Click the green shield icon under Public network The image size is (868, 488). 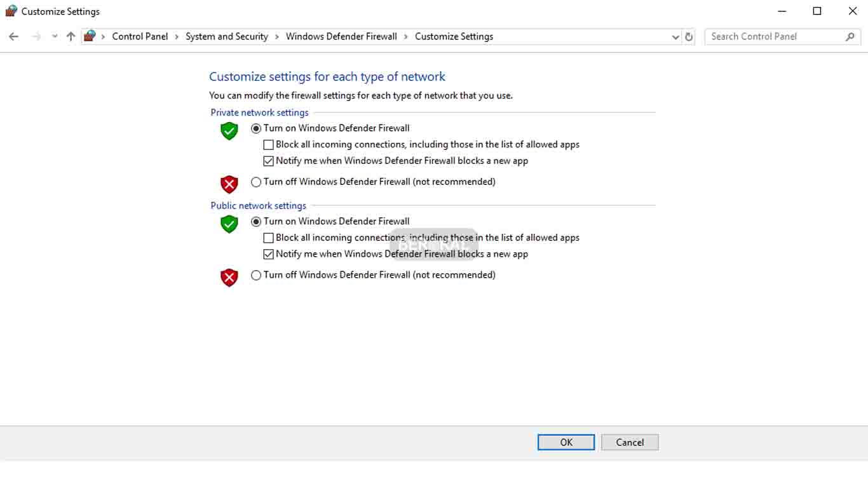[x=229, y=224]
